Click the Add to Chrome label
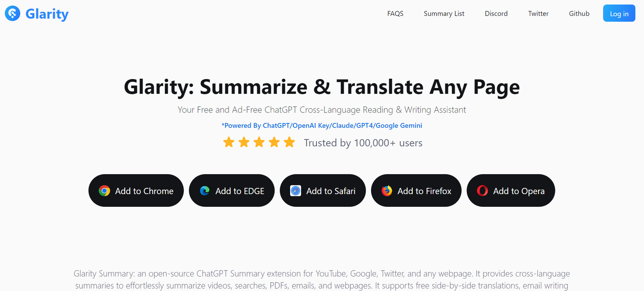Viewport: 644px width, 291px height. coord(144,191)
